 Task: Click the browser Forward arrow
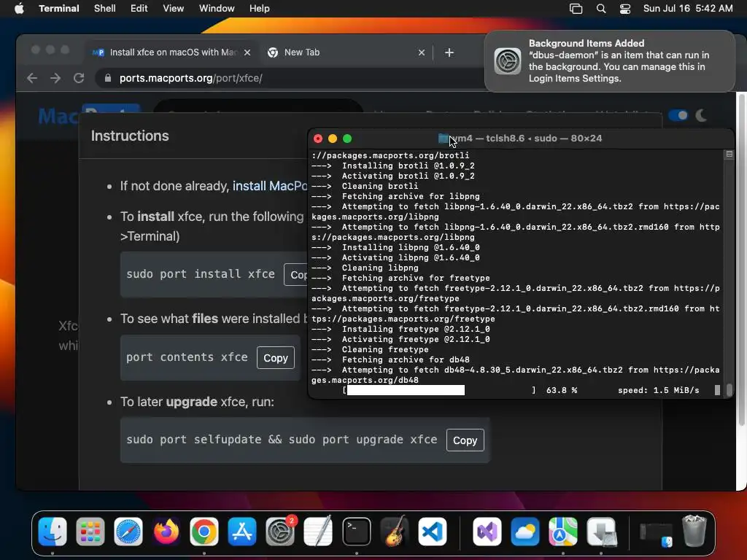tap(55, 78)
